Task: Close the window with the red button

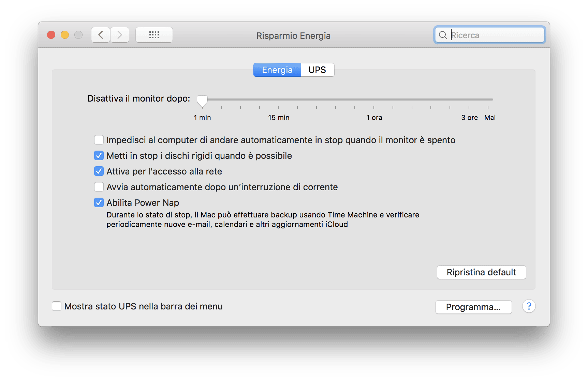Action: (x=51, y=35)
